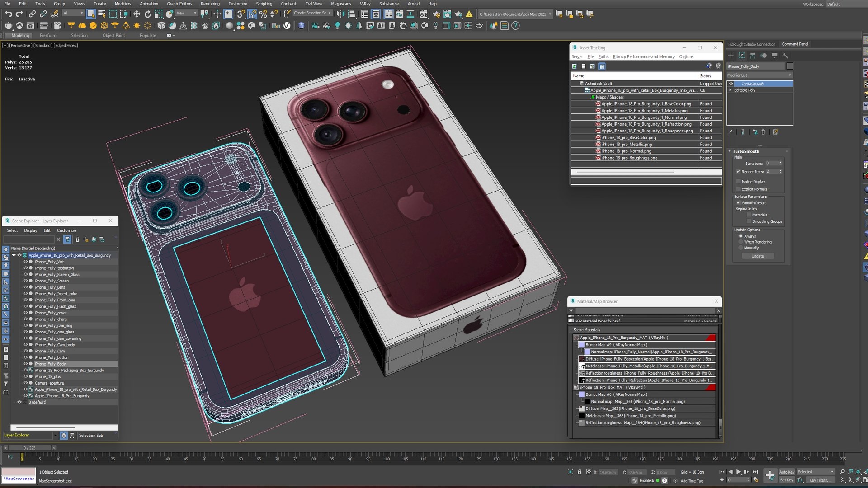
Task: Enable the Isoline Display checkbox
Action: pos(738,182)
